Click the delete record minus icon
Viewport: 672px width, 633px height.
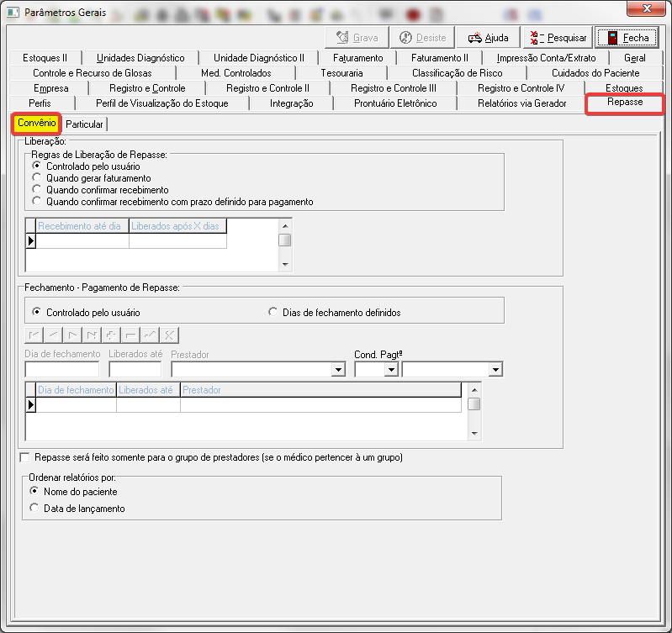(x=130, y=335)
